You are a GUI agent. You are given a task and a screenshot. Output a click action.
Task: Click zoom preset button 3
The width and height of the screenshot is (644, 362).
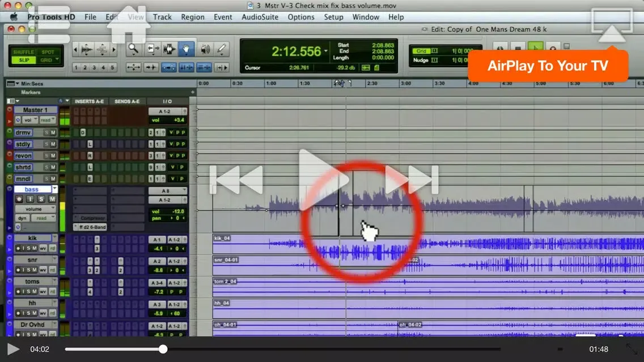coord(94,67)
